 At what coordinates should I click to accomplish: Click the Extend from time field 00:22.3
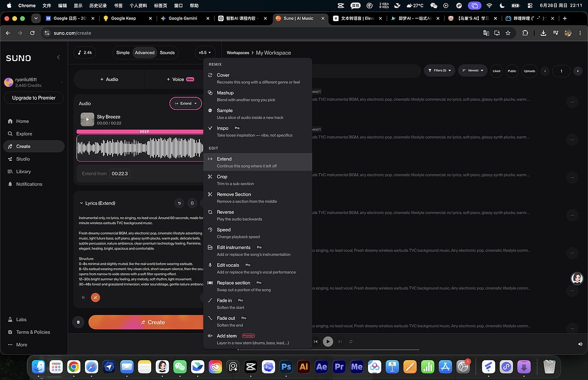120,174
